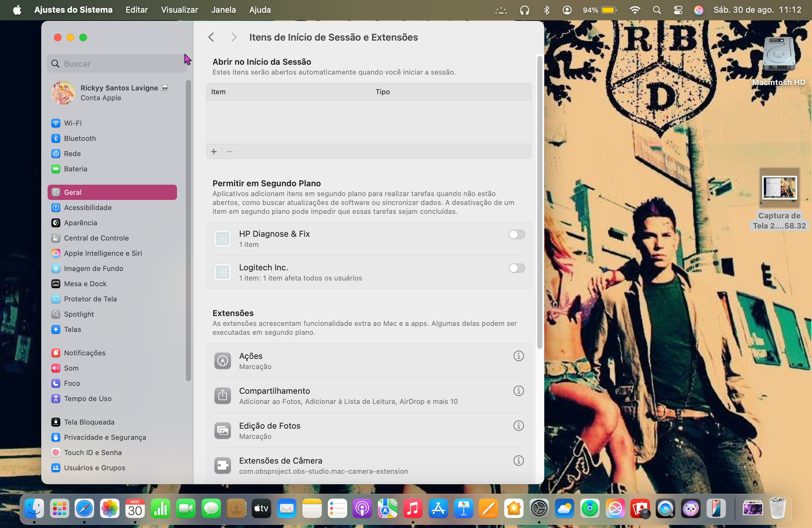Open the Visualizar menu
Image resolution: width=812 pixels, height=528 pixels.
point(179,10)
